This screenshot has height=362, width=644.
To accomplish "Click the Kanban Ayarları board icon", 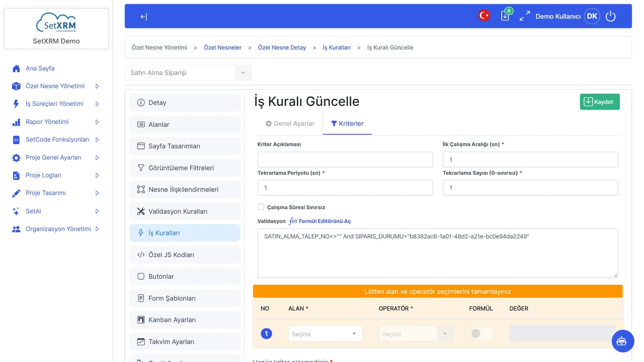I will coord(141,320).
